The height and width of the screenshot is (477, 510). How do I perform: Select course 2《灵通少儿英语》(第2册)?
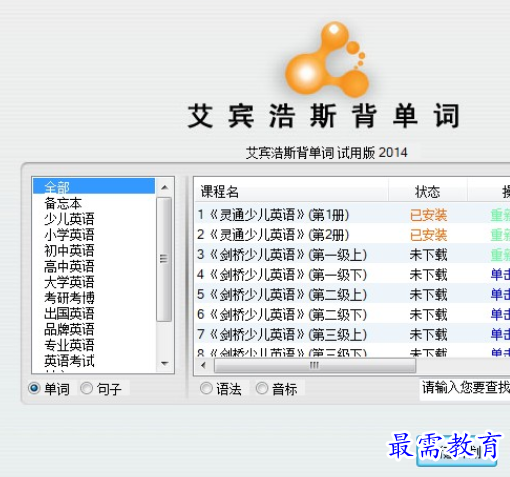pyautogui.click(x=273, y=235)
